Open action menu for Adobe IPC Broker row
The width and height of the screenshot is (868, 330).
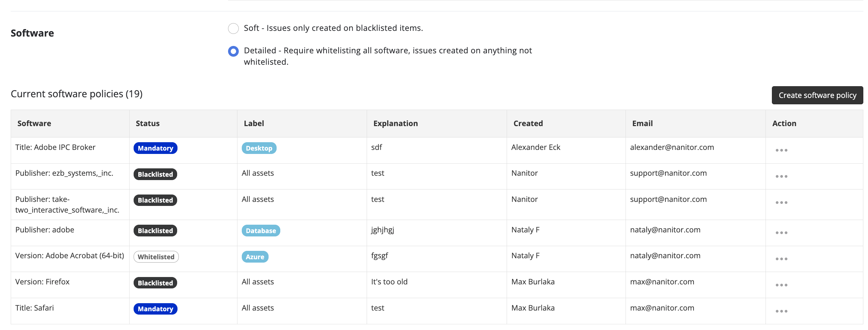click(x=781, y=150)
